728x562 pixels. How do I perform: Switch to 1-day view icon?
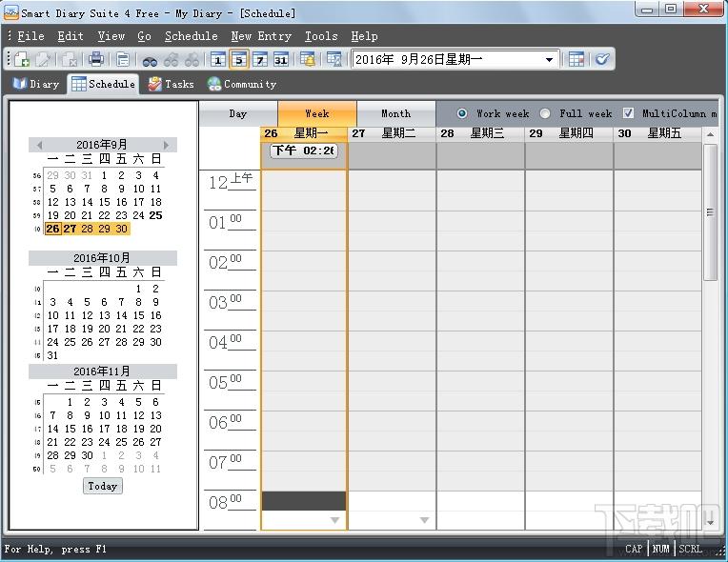pyautogui.click(x=218, y=59)
